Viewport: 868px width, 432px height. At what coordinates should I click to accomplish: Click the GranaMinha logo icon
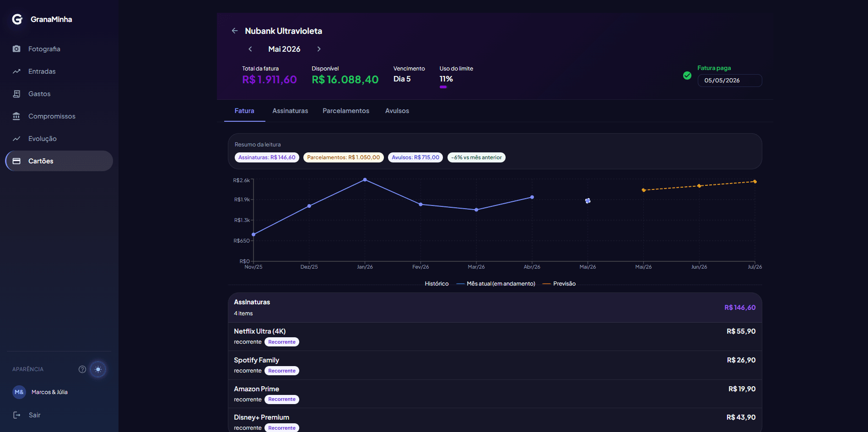pos(17,19)
